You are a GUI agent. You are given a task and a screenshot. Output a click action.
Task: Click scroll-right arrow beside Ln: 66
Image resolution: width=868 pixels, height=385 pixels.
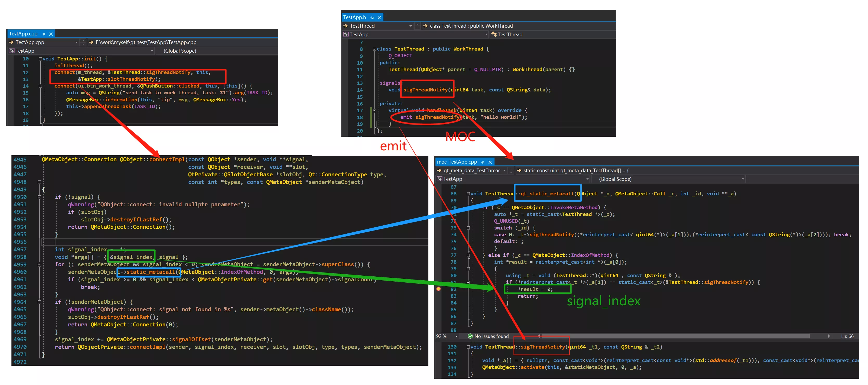pyautogui.click(x=829, y=336)
